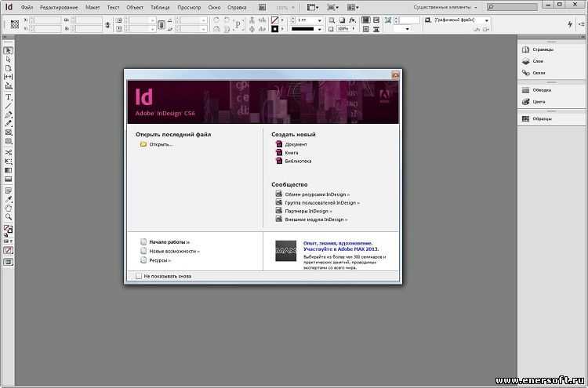Click the effects fx icon
The image size is (588, 388).
click(352, 20)
